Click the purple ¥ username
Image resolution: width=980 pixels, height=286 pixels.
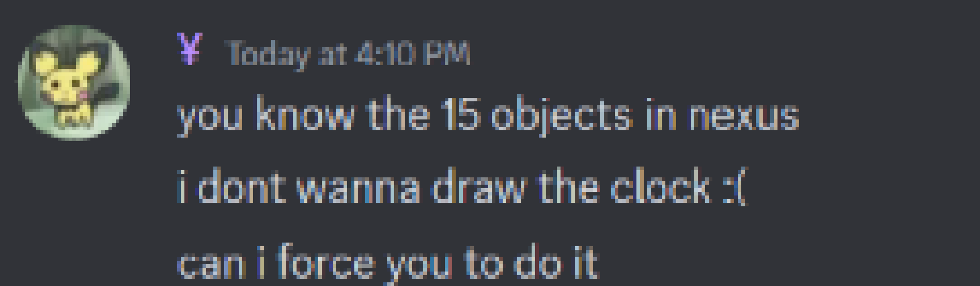189,49
